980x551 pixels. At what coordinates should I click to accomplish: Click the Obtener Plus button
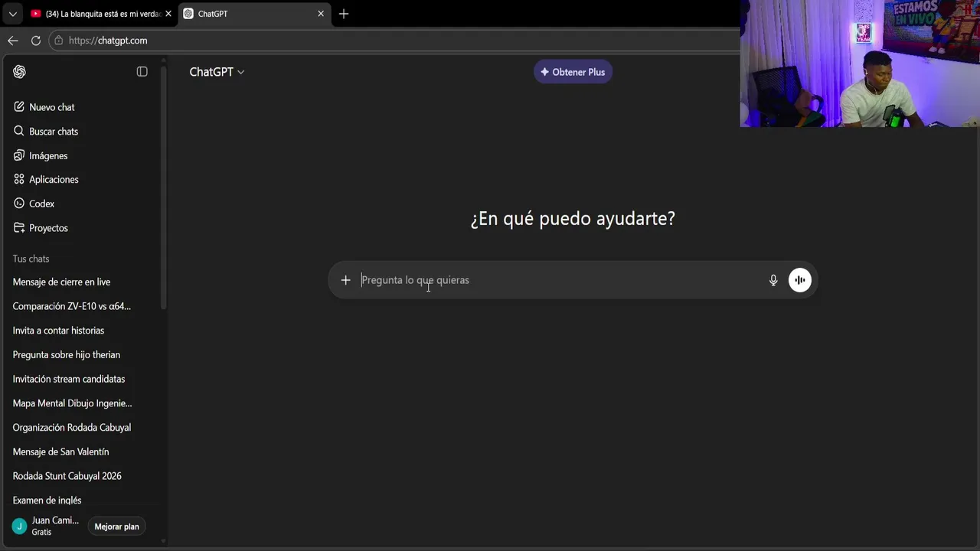[573, 72]
